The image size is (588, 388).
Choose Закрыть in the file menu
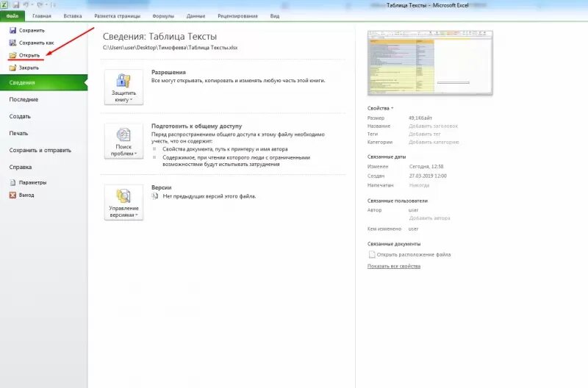[29, 68]
